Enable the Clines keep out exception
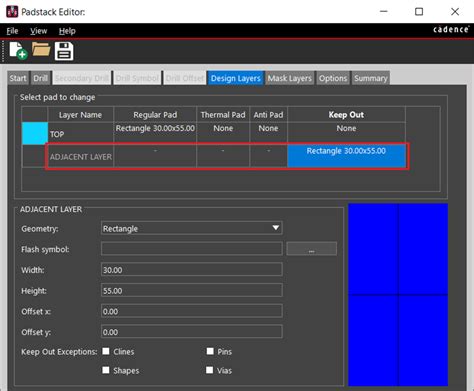 (106, 351)
